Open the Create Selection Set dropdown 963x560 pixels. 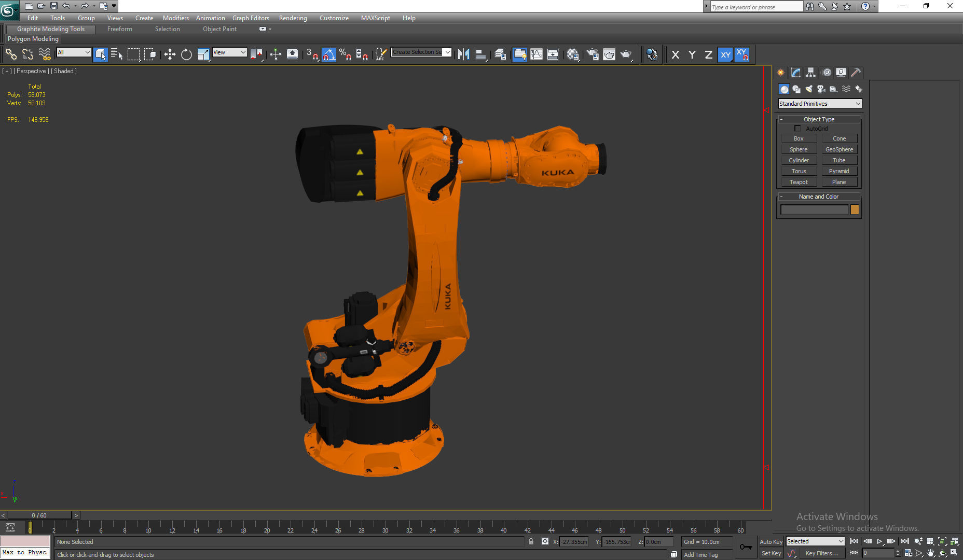pos(421,52)
